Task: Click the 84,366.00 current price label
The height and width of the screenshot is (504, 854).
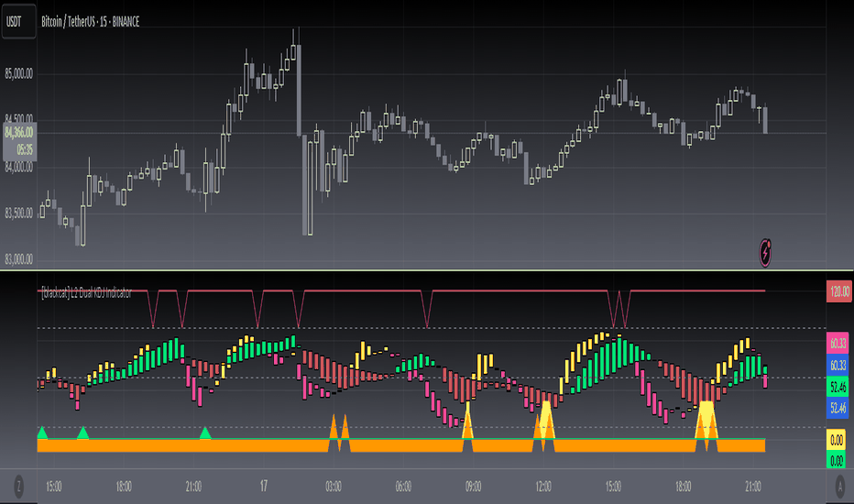Action: coord(19,132)
